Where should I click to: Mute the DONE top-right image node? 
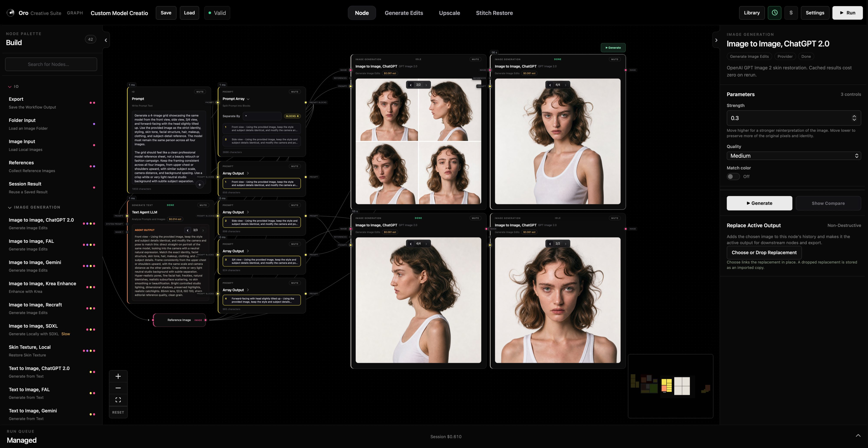point(615,59)
